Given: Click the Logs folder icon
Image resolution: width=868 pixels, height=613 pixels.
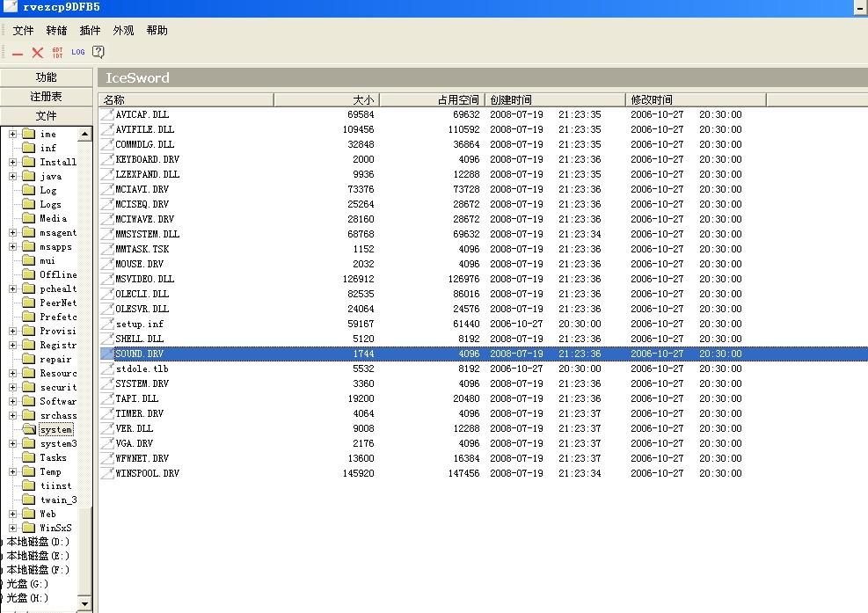Looking at the screenshot, I should 29,204.
